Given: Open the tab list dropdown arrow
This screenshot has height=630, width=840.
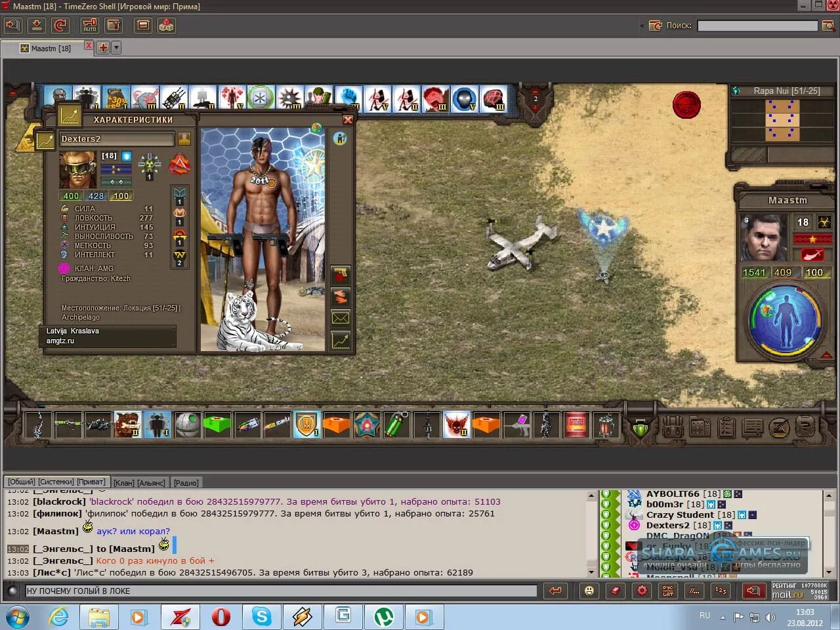Looking at the screenshot, I should [x=116, y=47].
